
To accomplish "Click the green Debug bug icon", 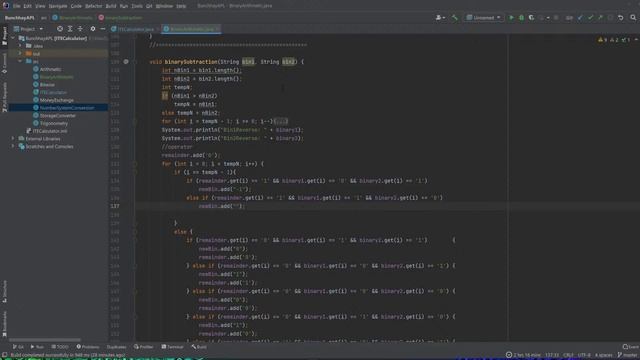I will (x=521, y=18).
